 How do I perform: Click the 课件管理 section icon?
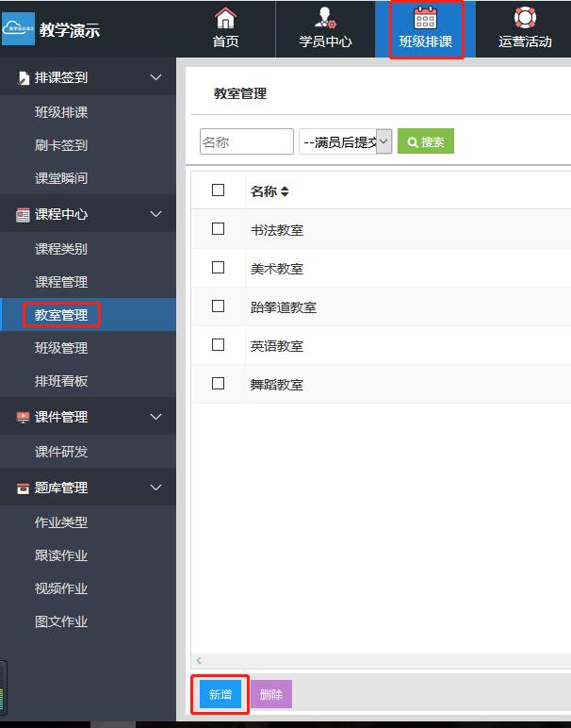pos(23,417)
